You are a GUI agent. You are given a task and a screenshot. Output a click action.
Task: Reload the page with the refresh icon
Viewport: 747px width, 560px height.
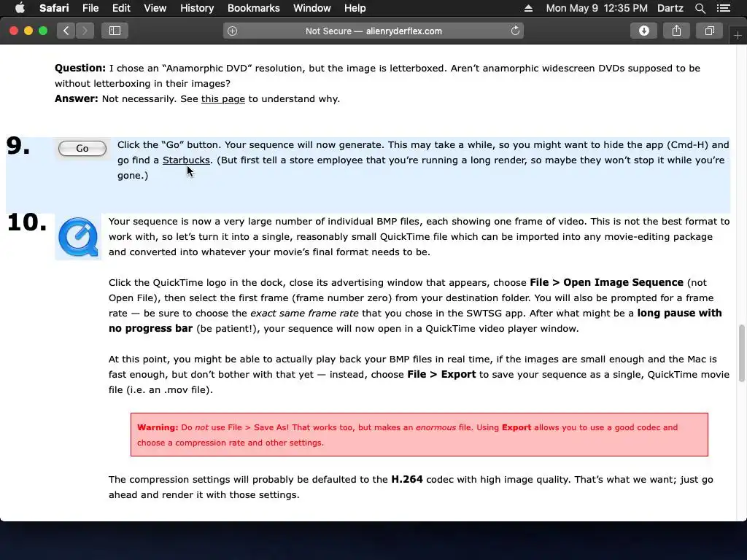pyautogui.click(x=515, y=31)
